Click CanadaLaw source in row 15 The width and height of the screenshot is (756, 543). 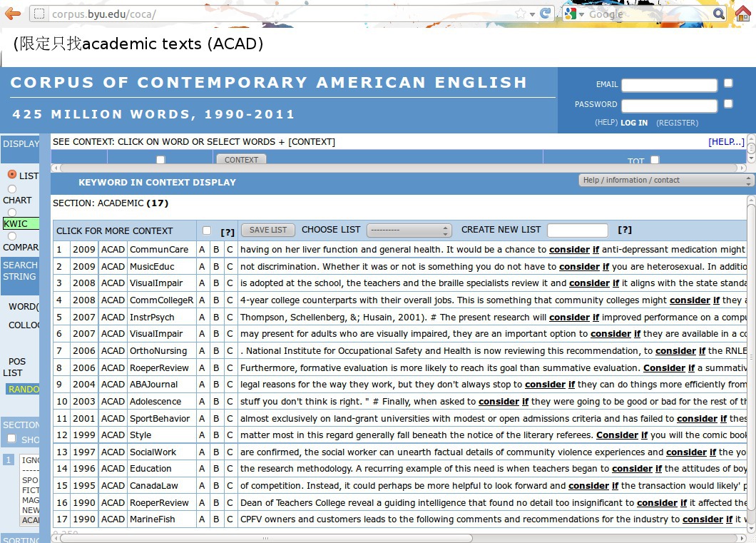pos(154,486)
